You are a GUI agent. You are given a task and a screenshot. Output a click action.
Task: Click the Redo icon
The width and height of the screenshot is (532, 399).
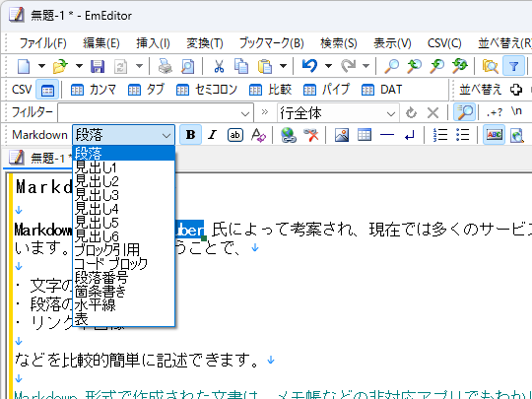click(x=348, y=66)
